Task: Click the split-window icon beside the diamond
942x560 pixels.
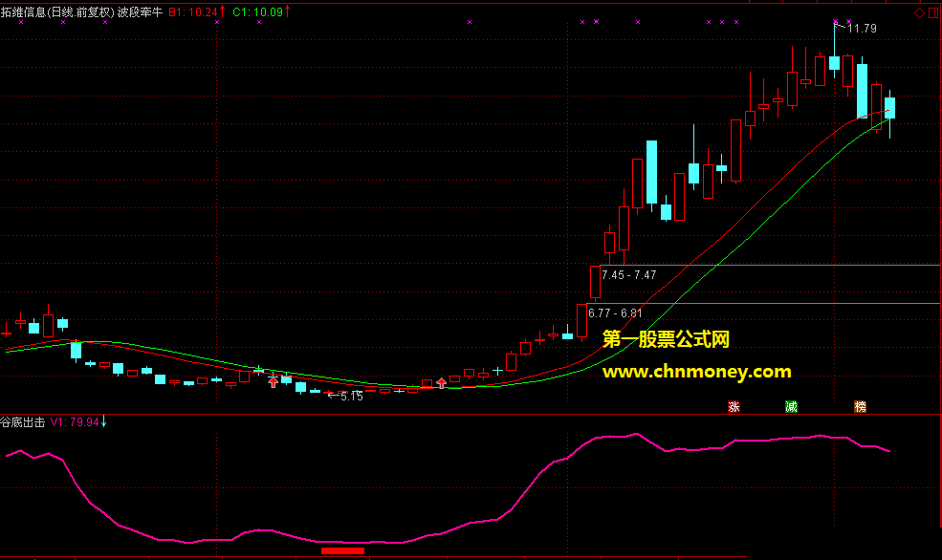Action: coord(934,12)
